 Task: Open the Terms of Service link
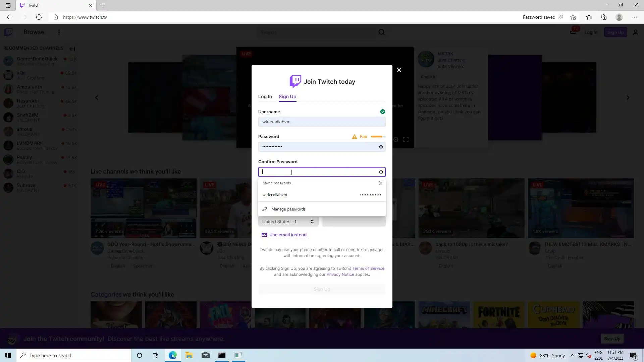(x=368, y=268)
